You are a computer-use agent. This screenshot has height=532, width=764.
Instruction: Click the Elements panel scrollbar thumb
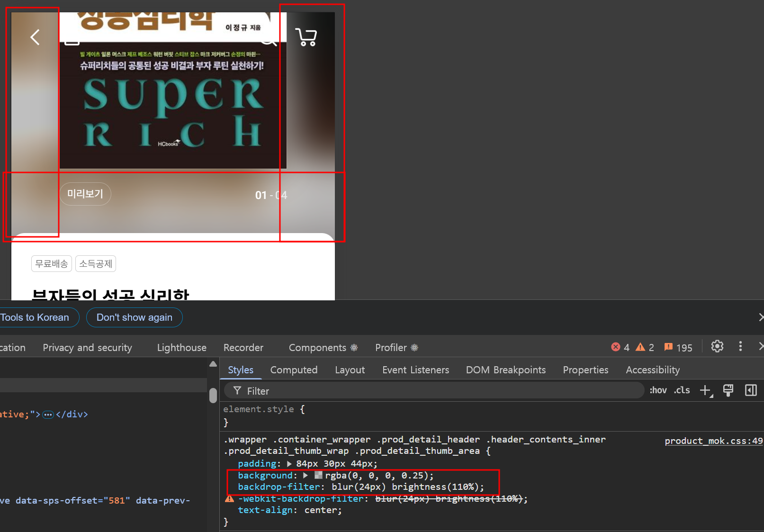[213, 395]
